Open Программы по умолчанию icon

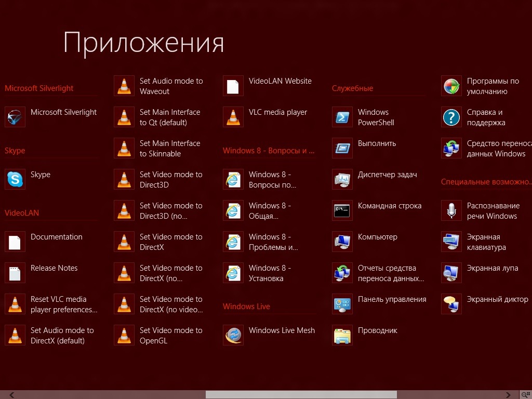[451, 86]
